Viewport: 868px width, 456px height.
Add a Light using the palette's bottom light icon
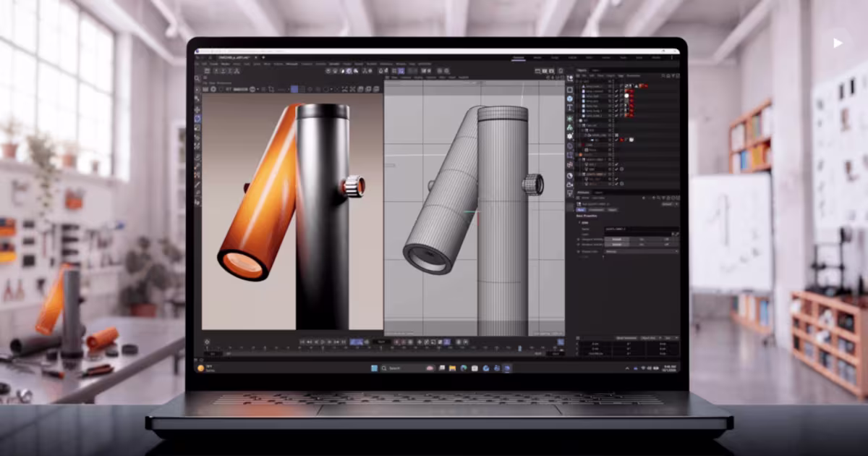point(570,193)
